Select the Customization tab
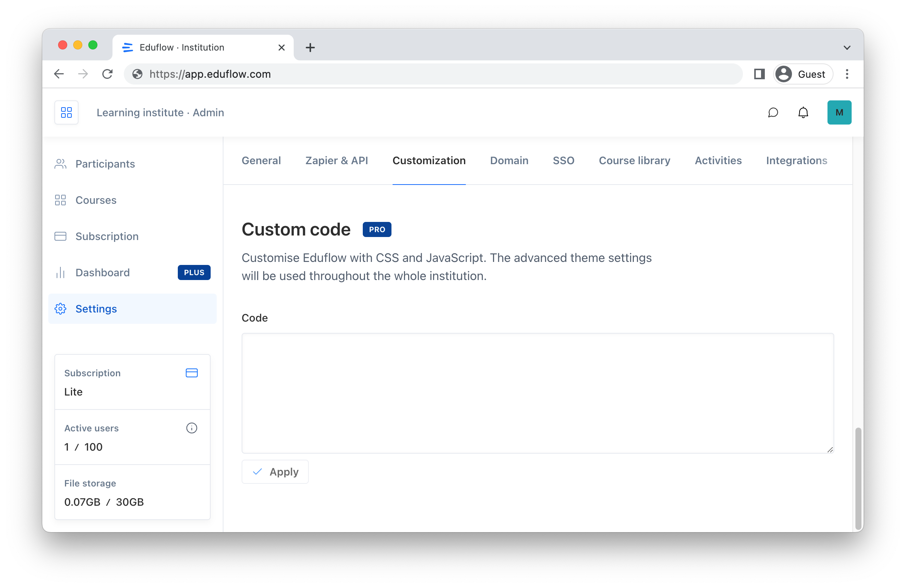The width and height of the screenshot is (906, 588). 429,161
